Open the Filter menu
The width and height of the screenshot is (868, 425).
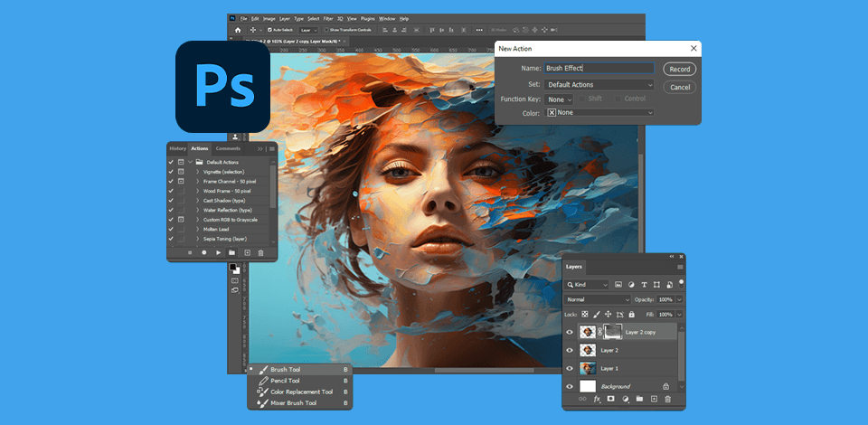[328, 18]
